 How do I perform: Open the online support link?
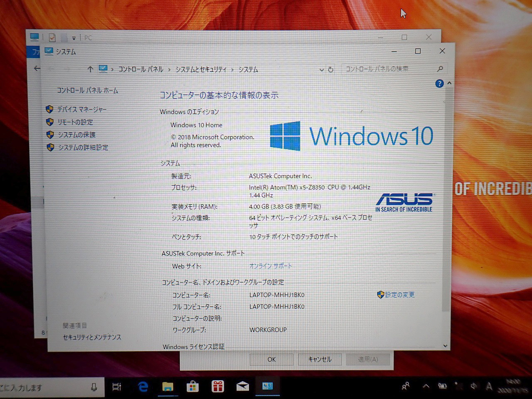click(x=271, y=266)
